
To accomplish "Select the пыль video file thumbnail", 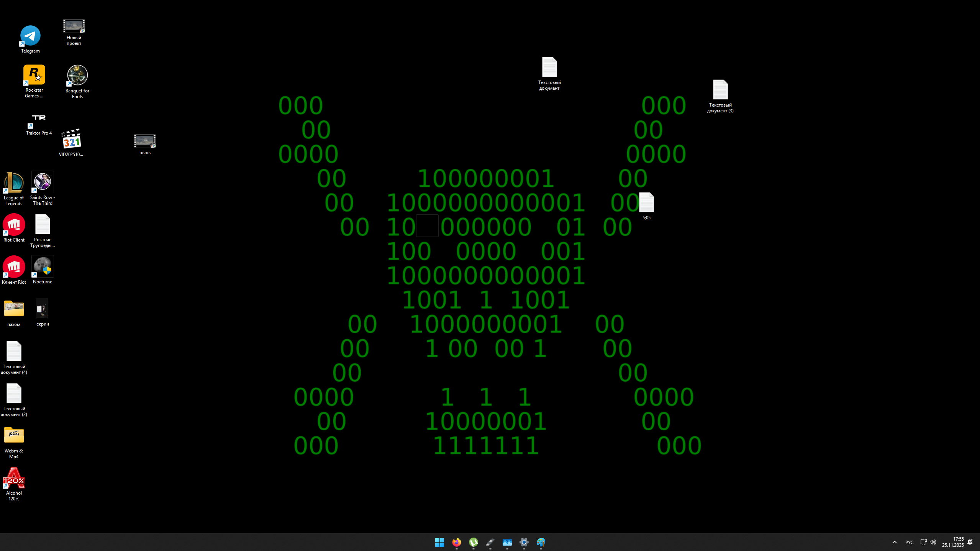I will [x=145, y=141].
